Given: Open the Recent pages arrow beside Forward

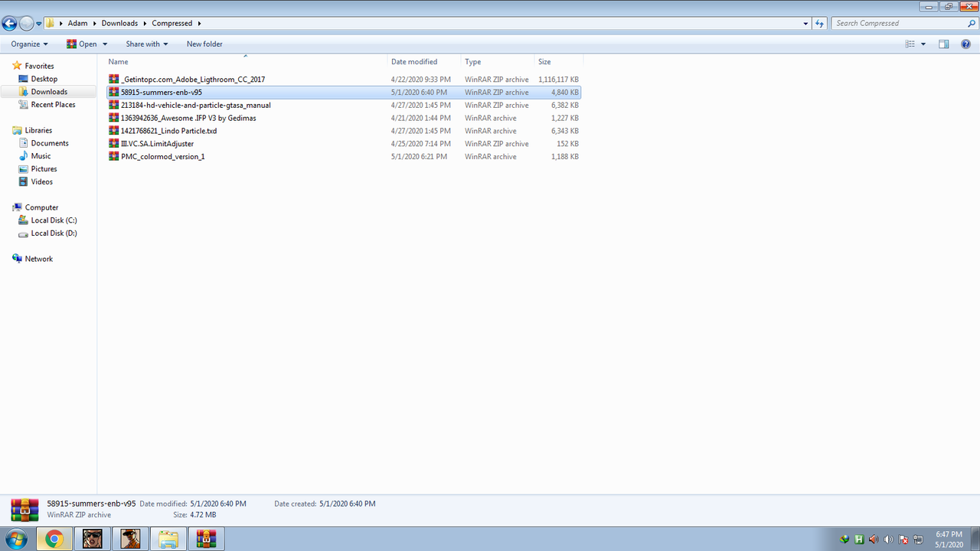Looking at the screenshot, I should pyautogui.click(x=39, y=24).
